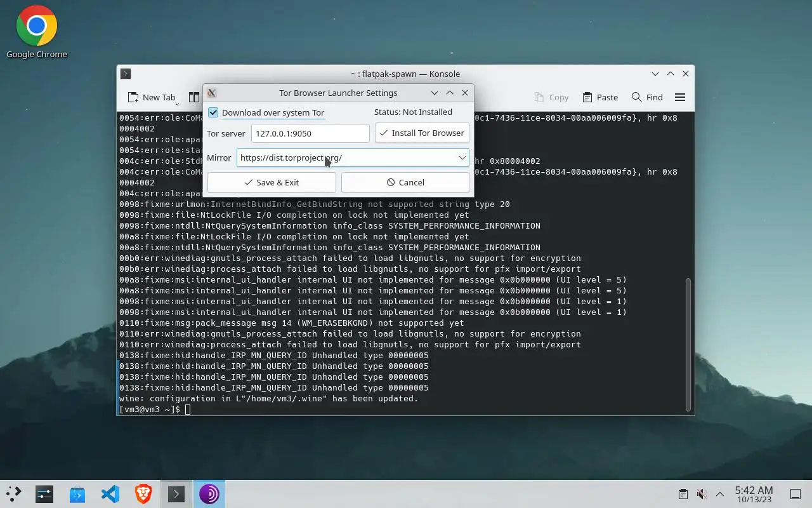The image size is (812, 508).
Task: Click 'pack_message msg 14 (WM_ERASEBKGND)' line
Action: click(292, 323)
